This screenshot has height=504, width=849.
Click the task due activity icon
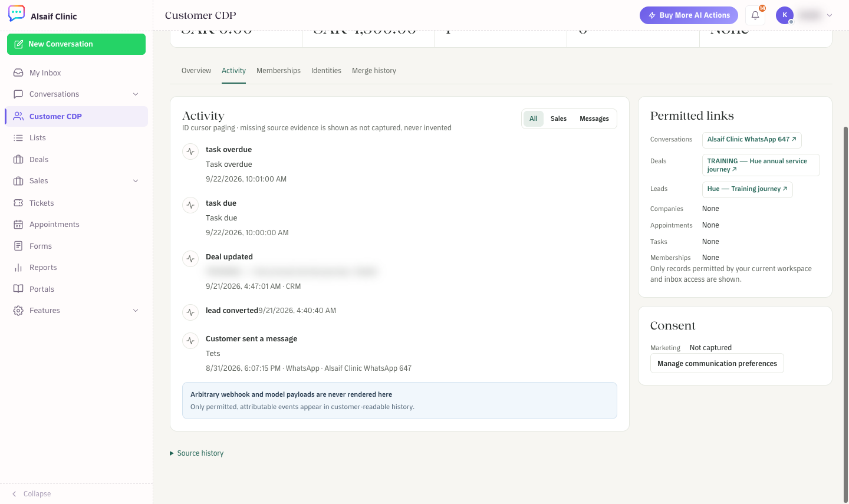[190, 205]
